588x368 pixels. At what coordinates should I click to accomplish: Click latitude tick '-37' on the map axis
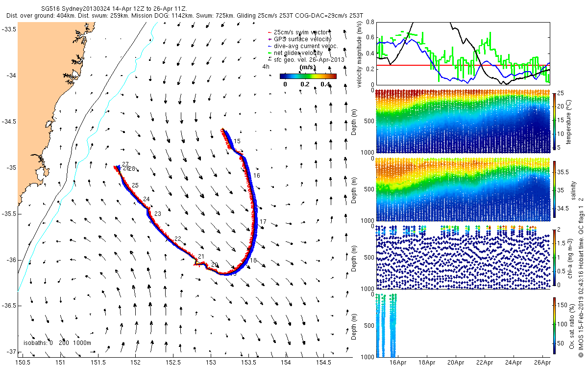[10, 352]
